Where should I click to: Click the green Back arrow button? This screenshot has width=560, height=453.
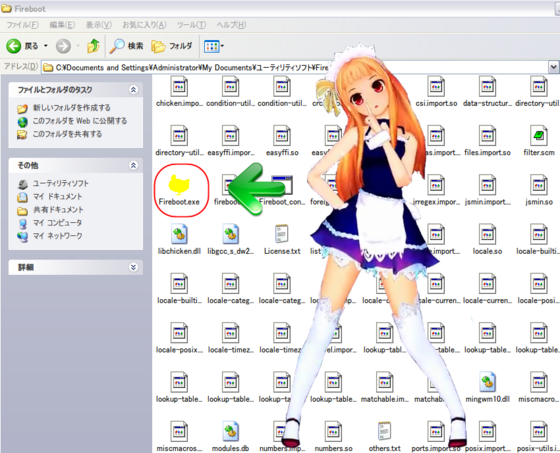(x=14, y=46)
